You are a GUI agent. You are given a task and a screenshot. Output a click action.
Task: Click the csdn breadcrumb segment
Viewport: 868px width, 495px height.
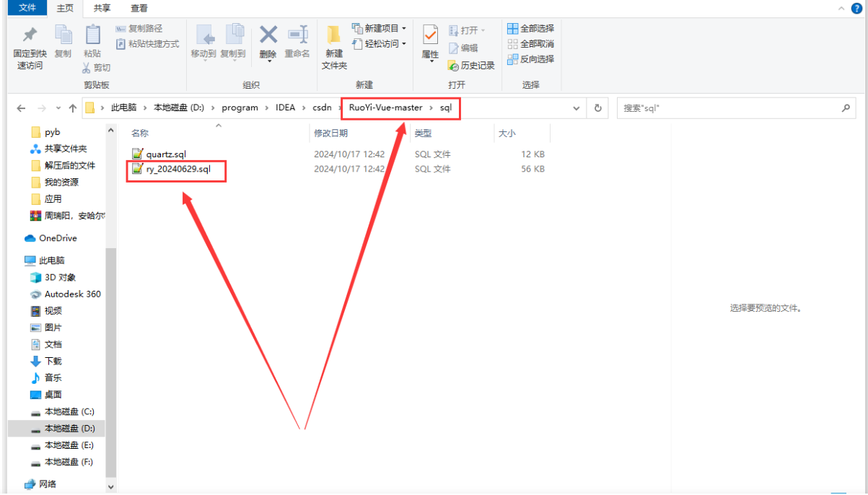pos(322,108)
